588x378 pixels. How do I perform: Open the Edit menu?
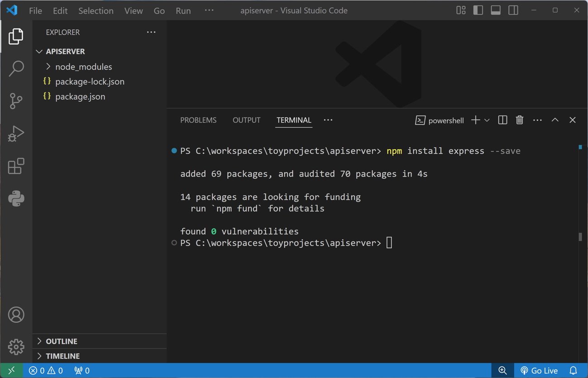(60, 10)
